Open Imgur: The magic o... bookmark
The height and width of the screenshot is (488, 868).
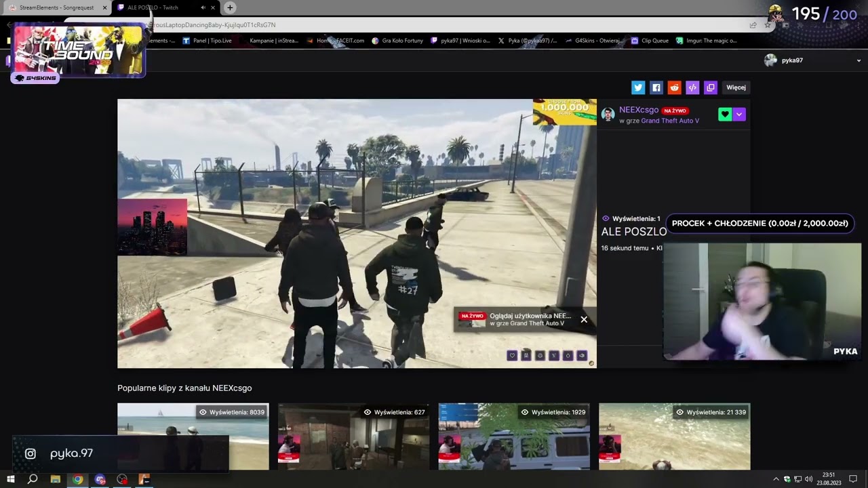click(x=707, y=41)
